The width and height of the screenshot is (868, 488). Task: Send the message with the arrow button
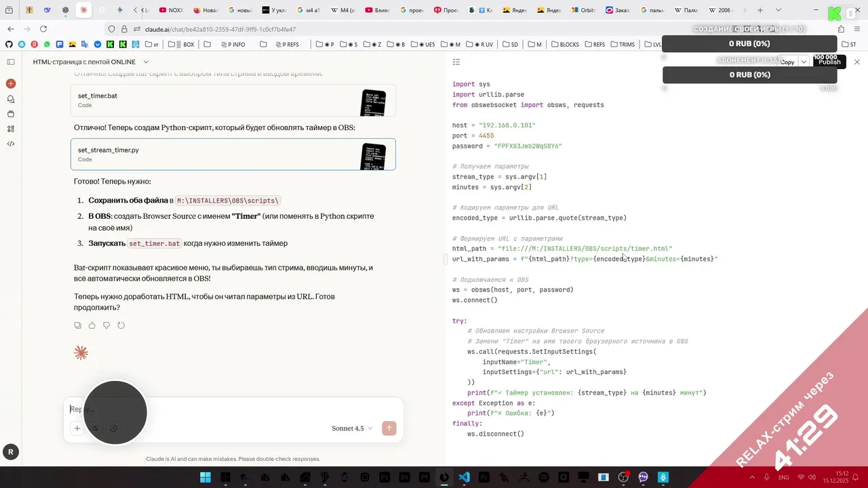click(389, 428)
